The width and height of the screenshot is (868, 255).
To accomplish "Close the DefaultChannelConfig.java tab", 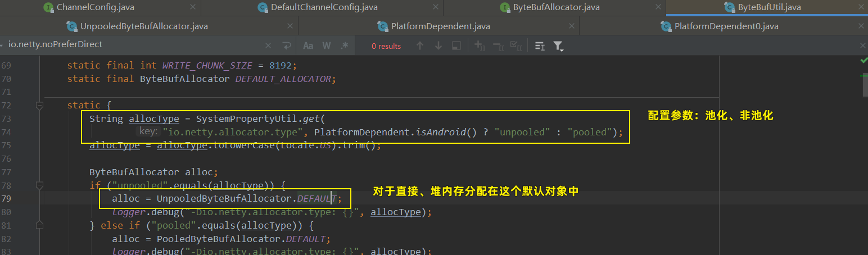I will 436,7.
